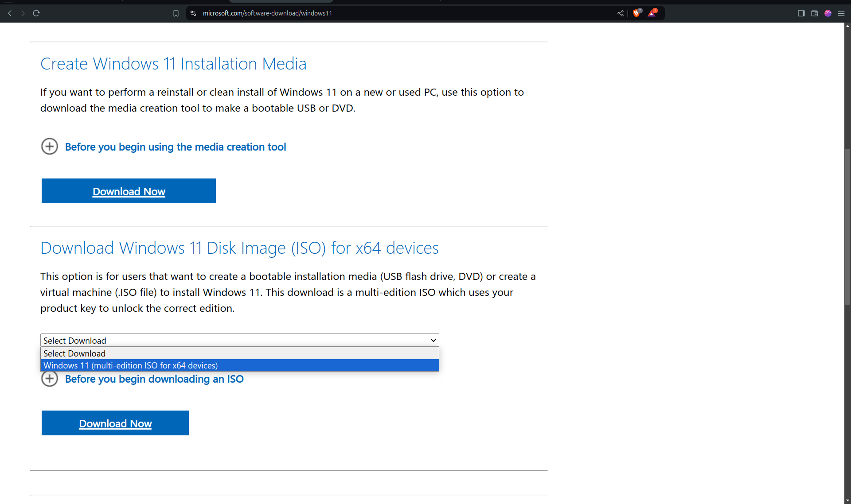Choose Windows 11 multi-edition ISO option
This screenshot has width=851, height=504.
point(240,365)
